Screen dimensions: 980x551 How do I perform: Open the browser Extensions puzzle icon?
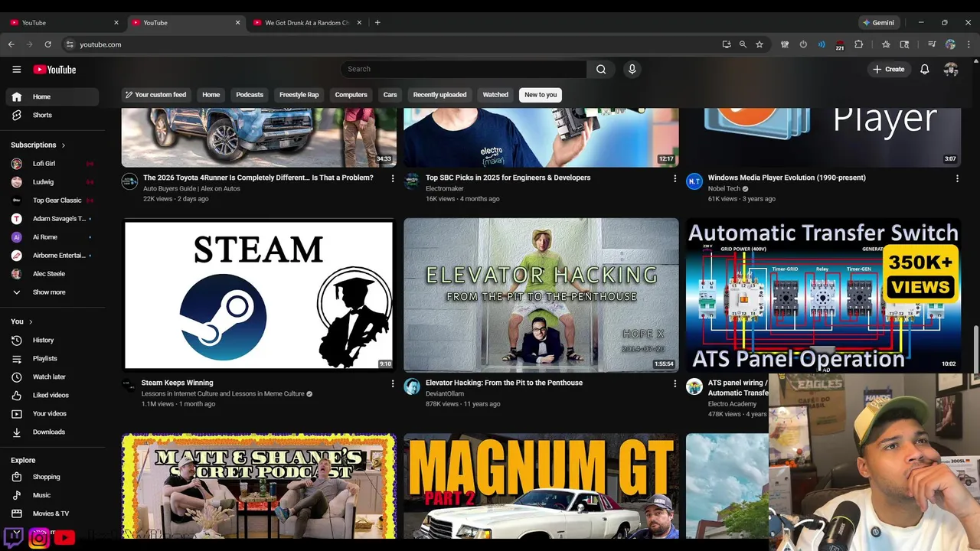click(858, 44)
